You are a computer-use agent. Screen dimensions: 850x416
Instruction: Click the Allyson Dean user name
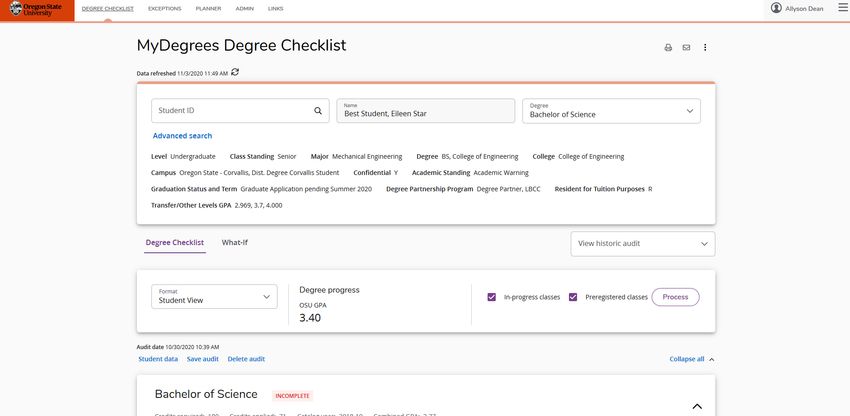coord(804,9)
